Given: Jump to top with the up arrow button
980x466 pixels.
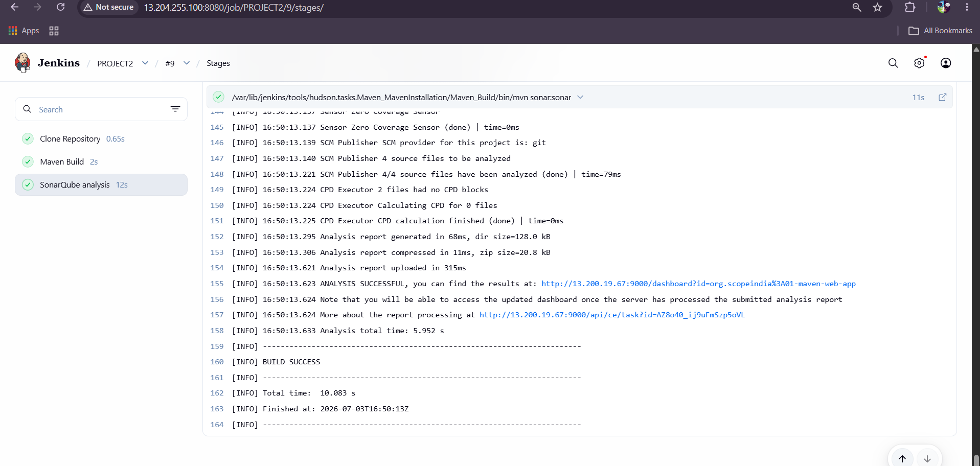Looking at the screenshot, I should point(902,458).
